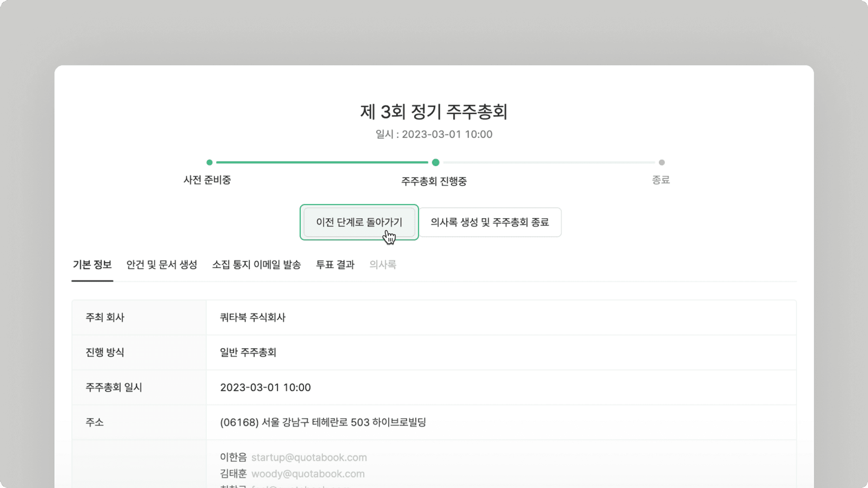Click the meeting title '제 3회 정기 주주총회'
Viewport: 868px width, 488px height.
[x=434, y=111]
